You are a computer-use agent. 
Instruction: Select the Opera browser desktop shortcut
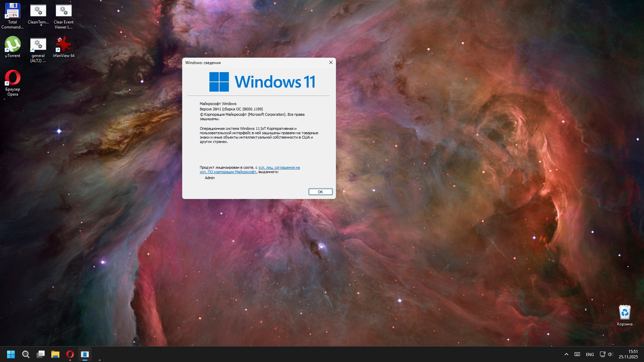(12, 83)
